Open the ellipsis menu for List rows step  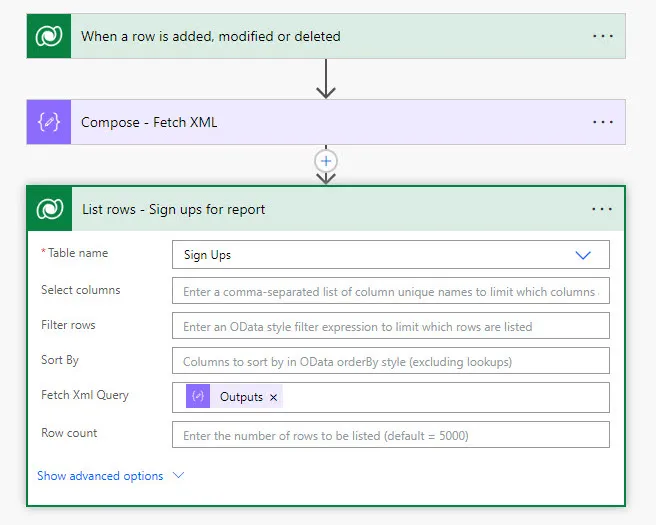point(602,209)
